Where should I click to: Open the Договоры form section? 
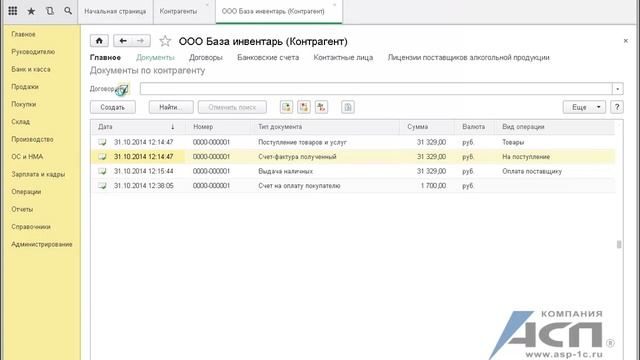[206, 58]
